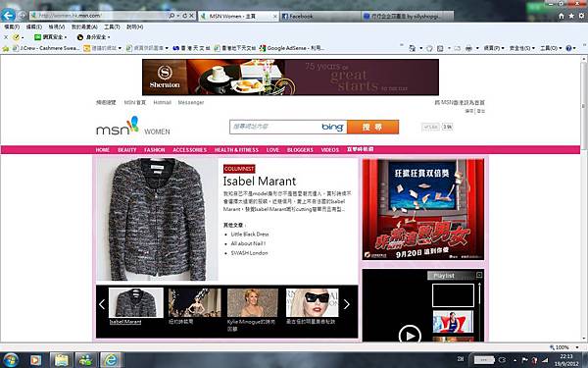Open ACCESSORIES in the navigation bar
Viewport: 588px width, 368px height.
click(x=189, y=150)
